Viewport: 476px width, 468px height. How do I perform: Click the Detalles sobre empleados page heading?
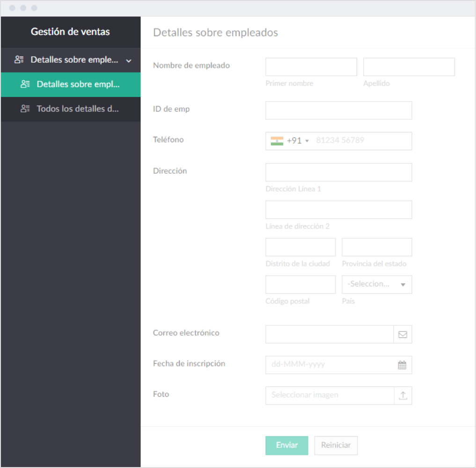tap(215, 32)
